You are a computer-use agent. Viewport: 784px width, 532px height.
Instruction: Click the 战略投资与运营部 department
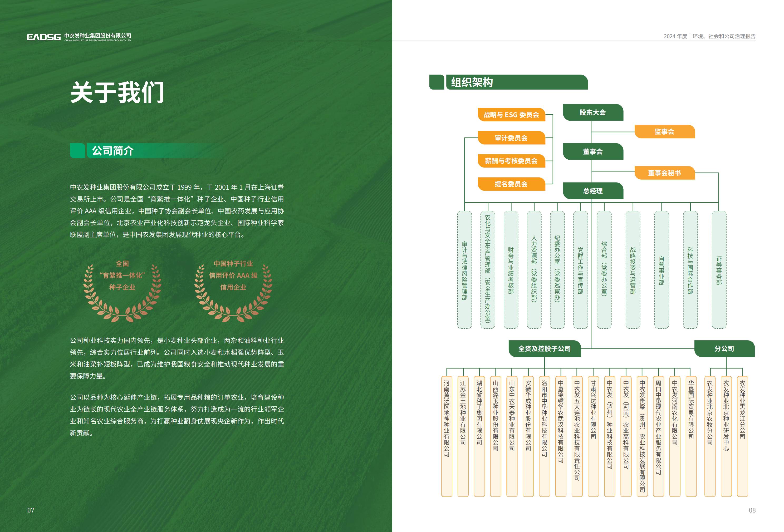[x=633, y=270]
